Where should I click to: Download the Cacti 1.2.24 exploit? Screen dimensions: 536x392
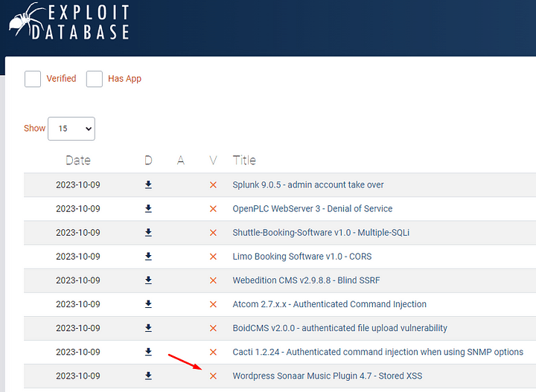coord(148,352)
